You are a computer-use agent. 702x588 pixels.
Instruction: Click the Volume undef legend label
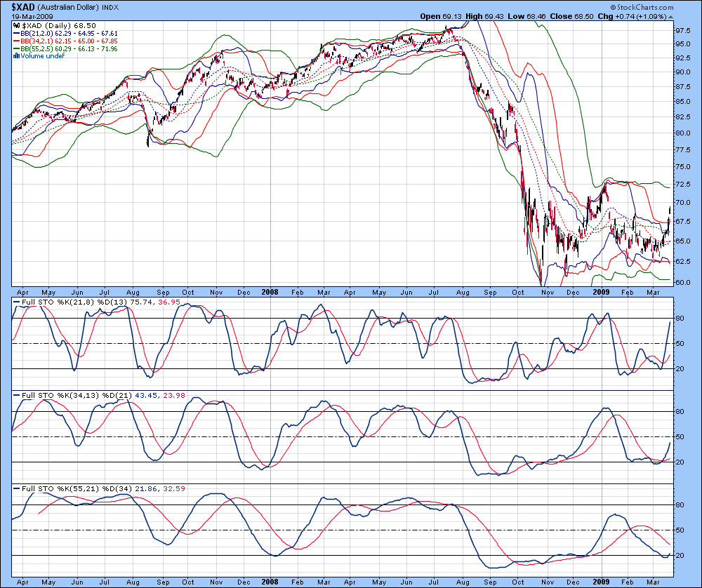[x=43, y=56]
